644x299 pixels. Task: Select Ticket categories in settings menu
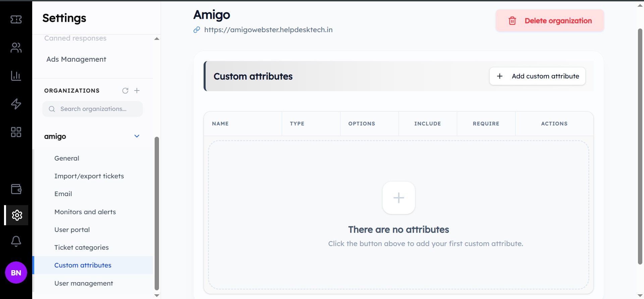(x=82, y=247)
